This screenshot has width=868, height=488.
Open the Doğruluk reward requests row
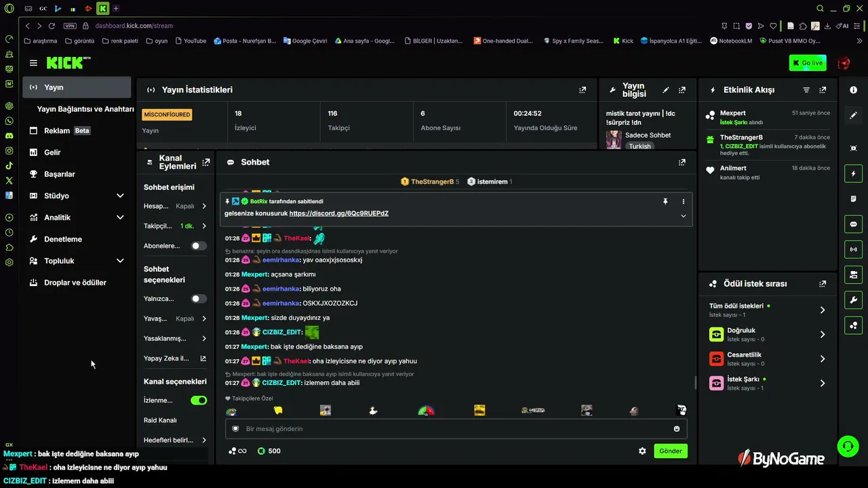(767, 334)
